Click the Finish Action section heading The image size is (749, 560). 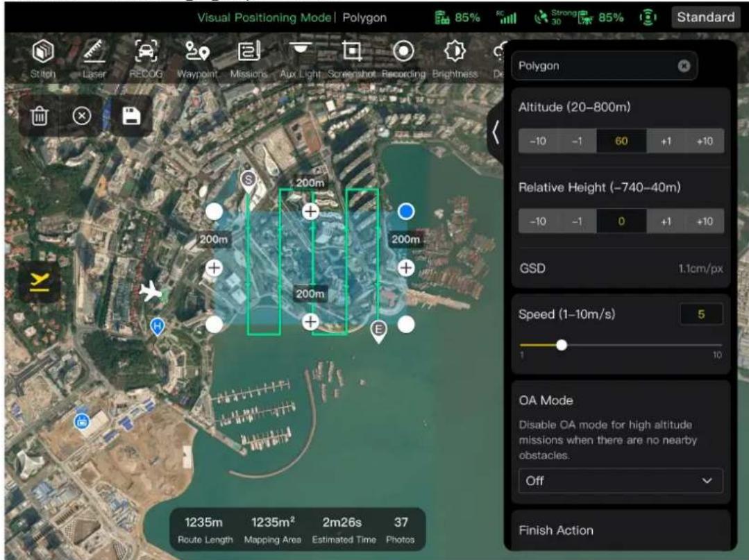click(x=556, y=530)
